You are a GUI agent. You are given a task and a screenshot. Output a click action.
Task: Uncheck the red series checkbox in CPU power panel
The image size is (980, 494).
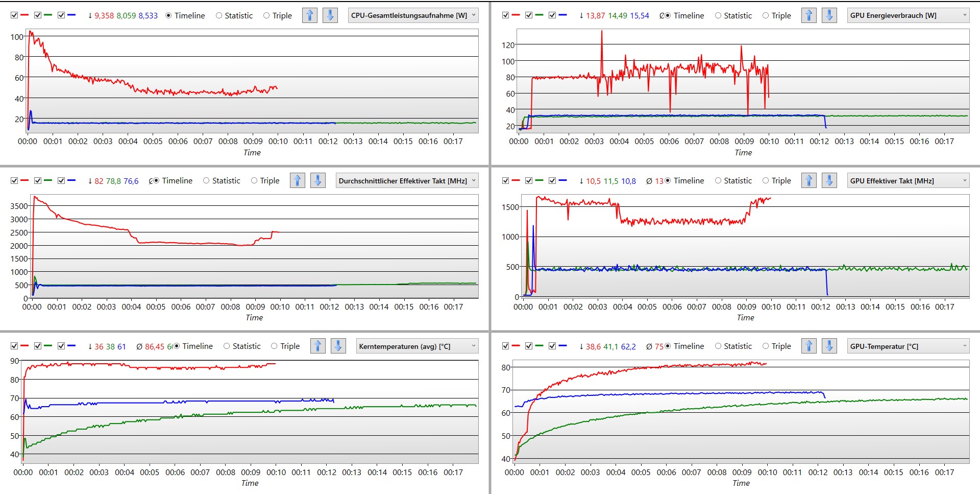pos(14,15)
